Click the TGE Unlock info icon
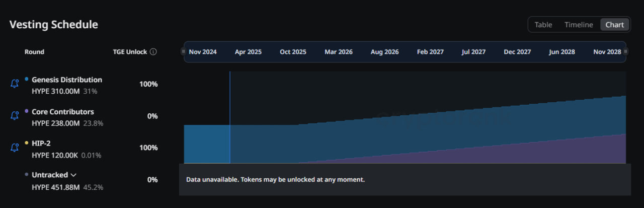This screenshot has width=644, height=208. [153, 52]
